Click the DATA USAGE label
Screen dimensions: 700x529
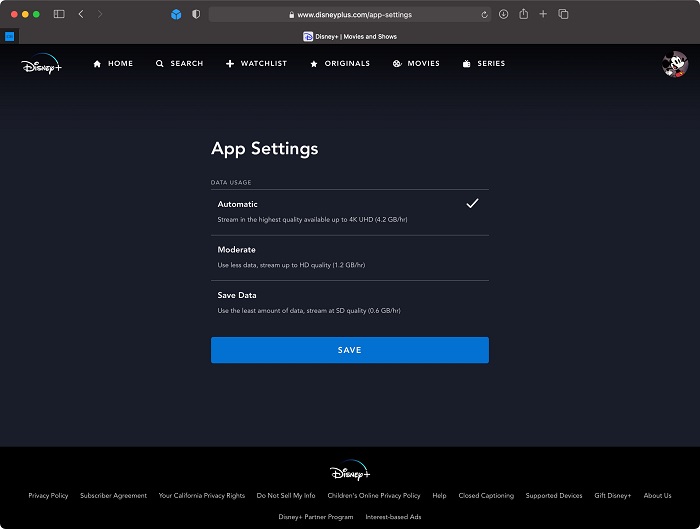231,183
